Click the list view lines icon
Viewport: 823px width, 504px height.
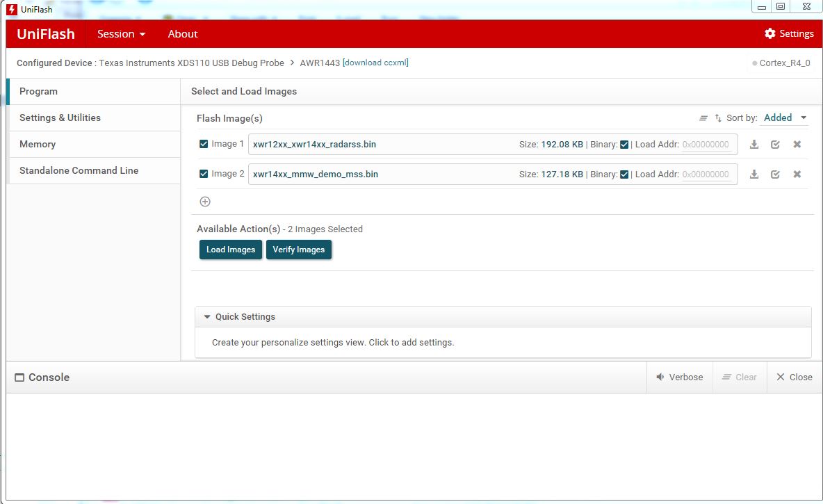click(x=703, y=118)
